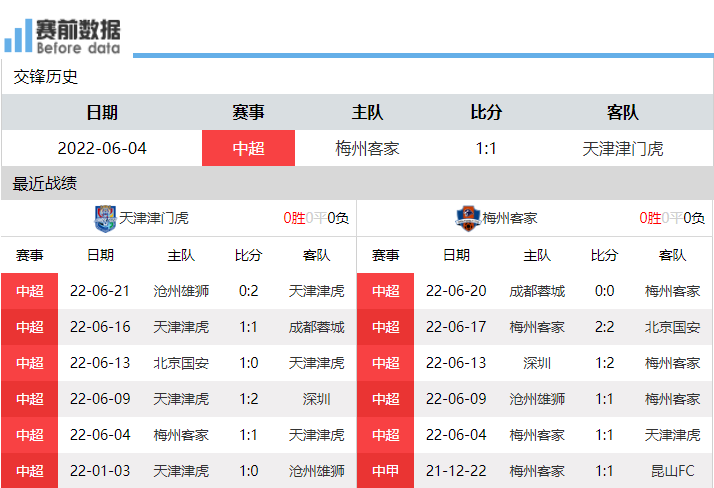Click the 0:0 score in 成都蓉城 match
This screenshot has width=714, height=488.
(x=605, y=291)
